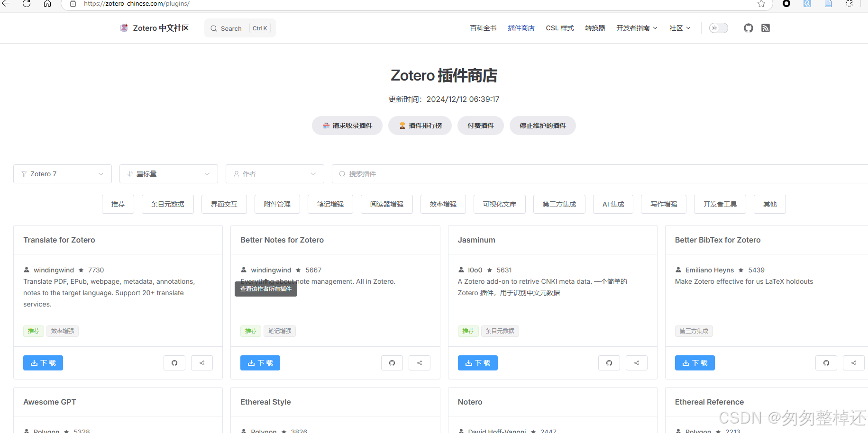Filter plugins by 第三方集成 category

559,204
